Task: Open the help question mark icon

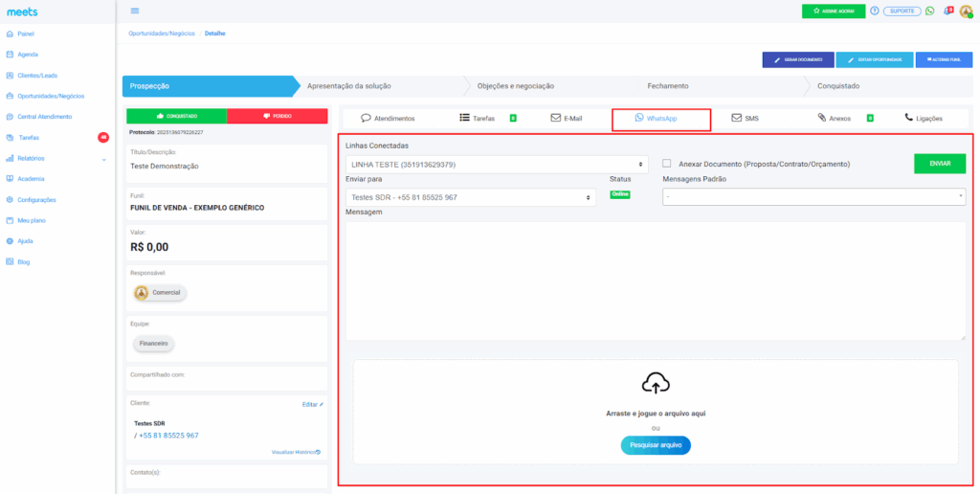Action: click(875, 11)
